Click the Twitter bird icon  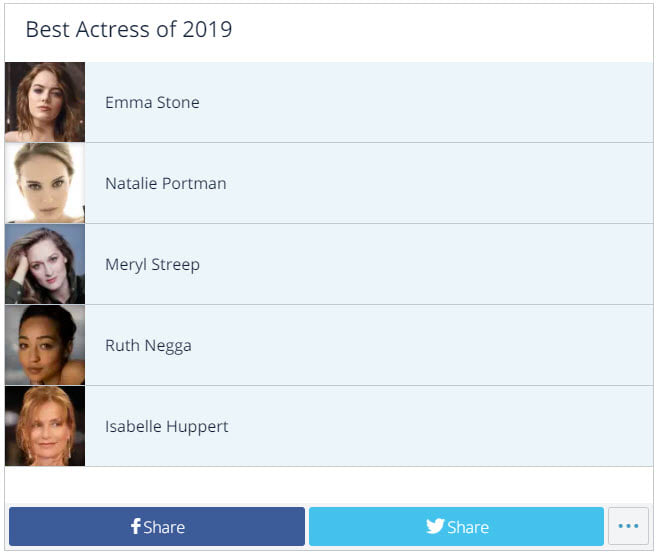click(435, 526)
